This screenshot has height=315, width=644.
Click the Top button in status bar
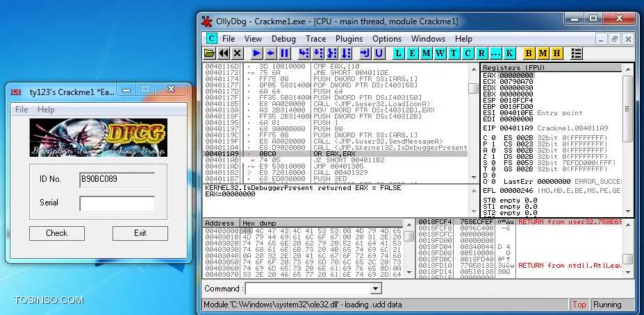pos(579,305)
